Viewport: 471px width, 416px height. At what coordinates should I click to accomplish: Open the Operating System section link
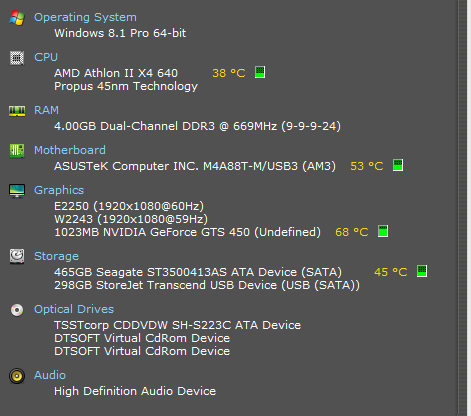(85, 17)
